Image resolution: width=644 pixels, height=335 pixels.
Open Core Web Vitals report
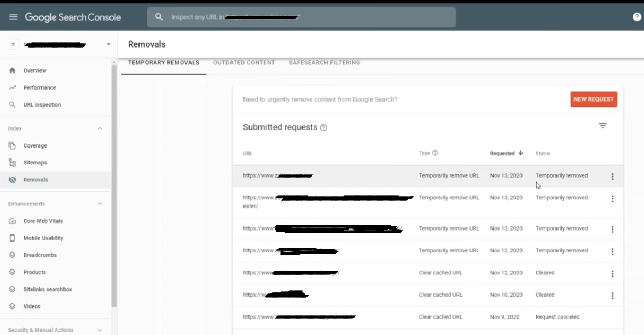[42, 221]
